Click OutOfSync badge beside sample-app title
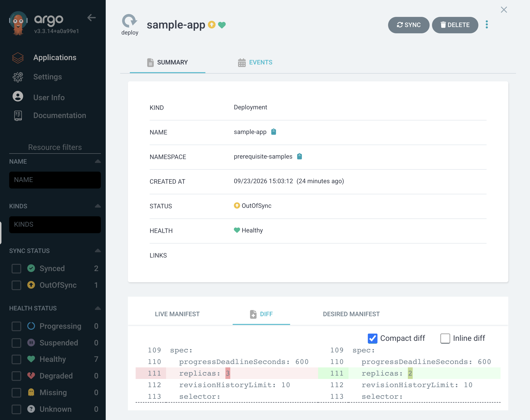530x420 pixels. (212, 25)
